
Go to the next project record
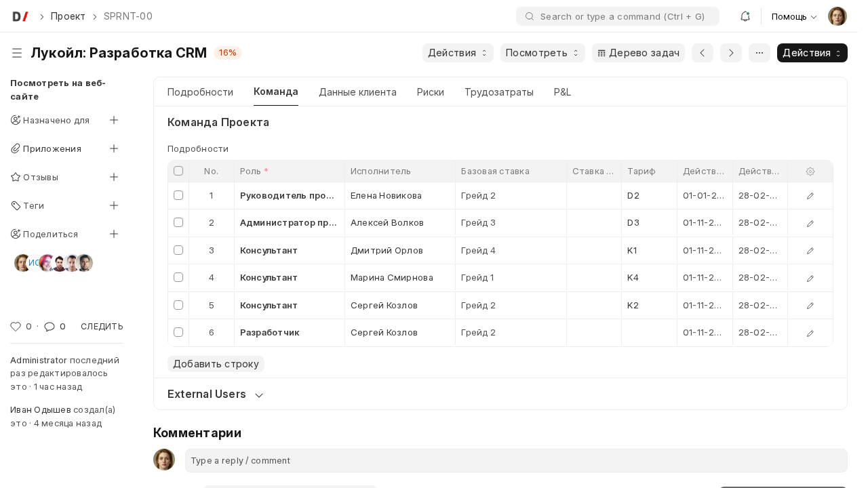pos(731,53)
